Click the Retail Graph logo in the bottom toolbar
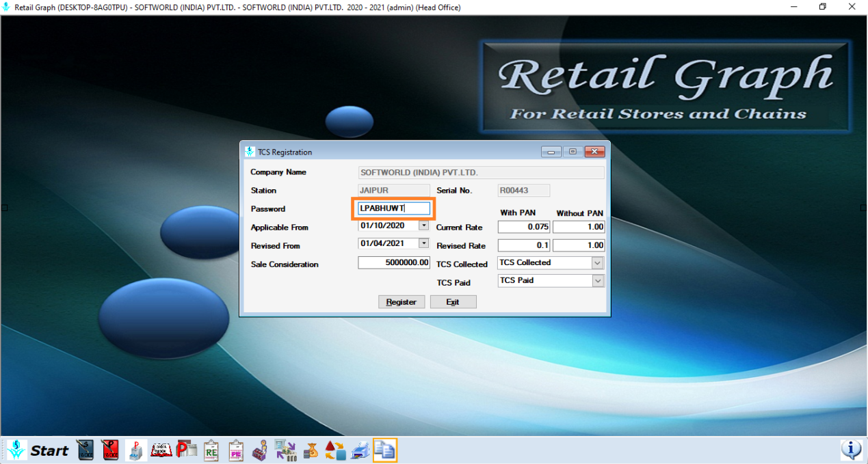 16,450
